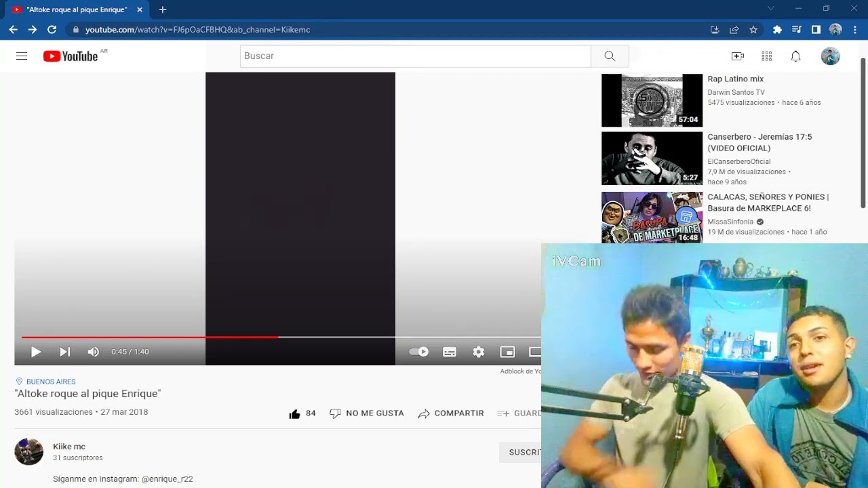Open the tab search chevron
This screenshot has width=868, height=488.
point(770,8)
